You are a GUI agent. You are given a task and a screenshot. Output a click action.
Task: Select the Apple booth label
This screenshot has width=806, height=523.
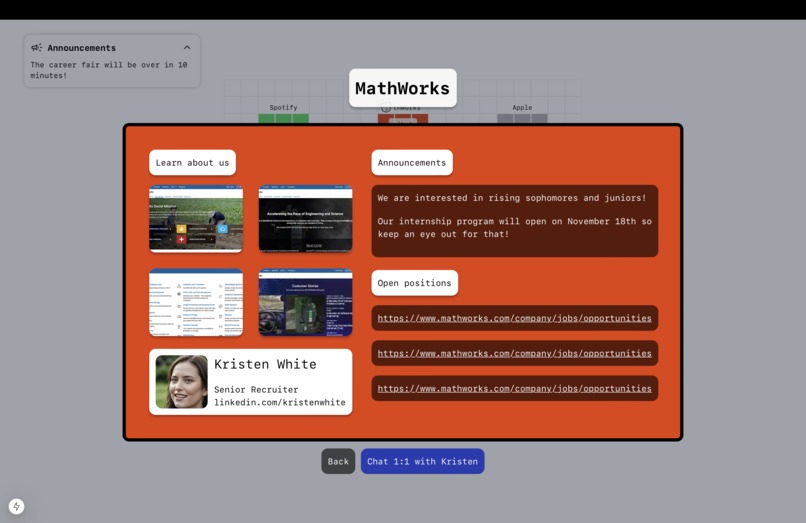pyautogui.click(x=522, y=107)
